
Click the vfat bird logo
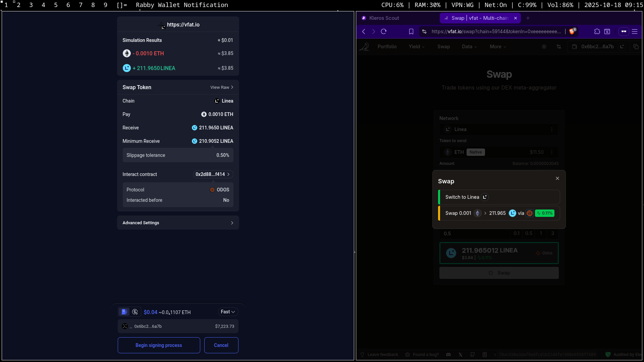[364, 47]
